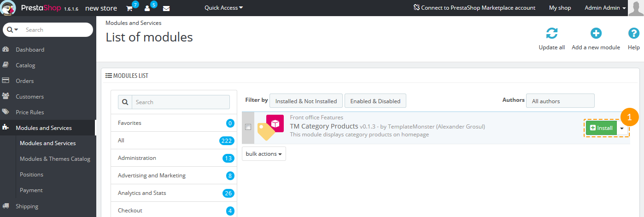This screenshot has height=217, width=644.
Task: Go to Dashboard in the sidebar
Action: point(30,49)
